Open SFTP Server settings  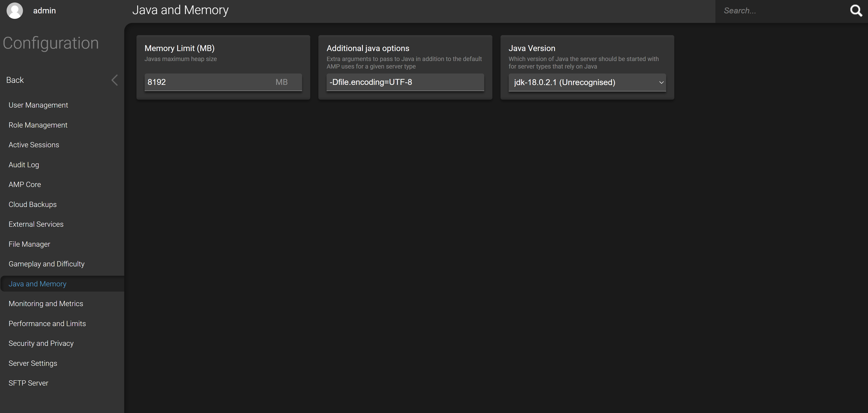coord(62,383)
